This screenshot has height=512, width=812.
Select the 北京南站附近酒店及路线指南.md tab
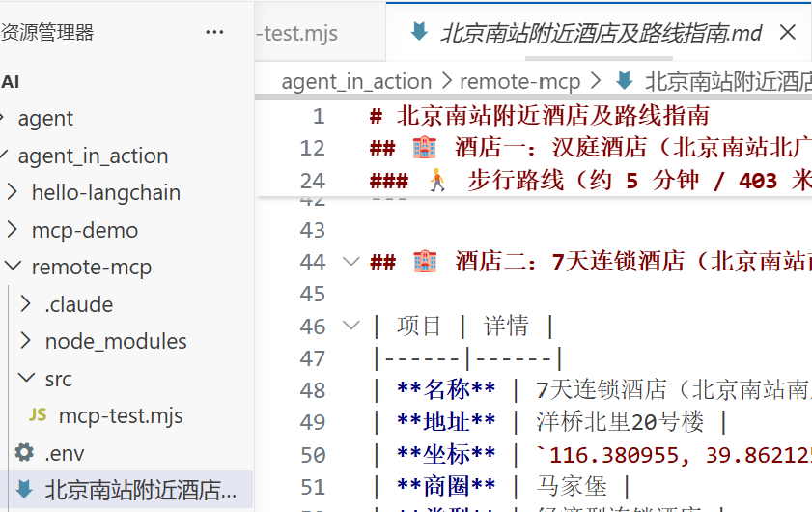point(601,33)
